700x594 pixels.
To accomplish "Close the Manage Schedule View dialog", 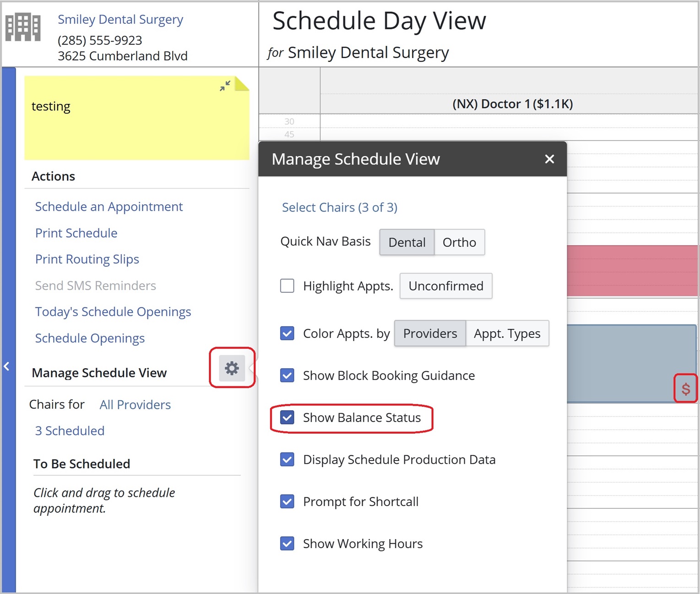I will (549, 159).
